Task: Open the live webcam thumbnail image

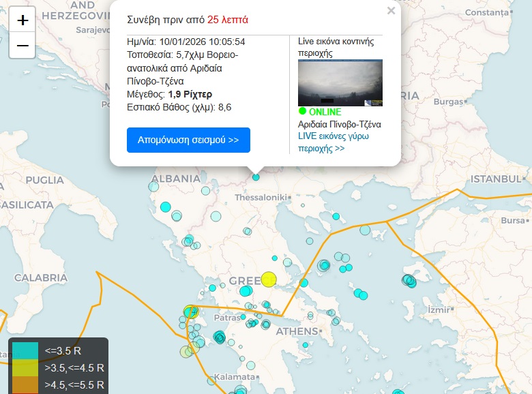Action: point(340,82)
